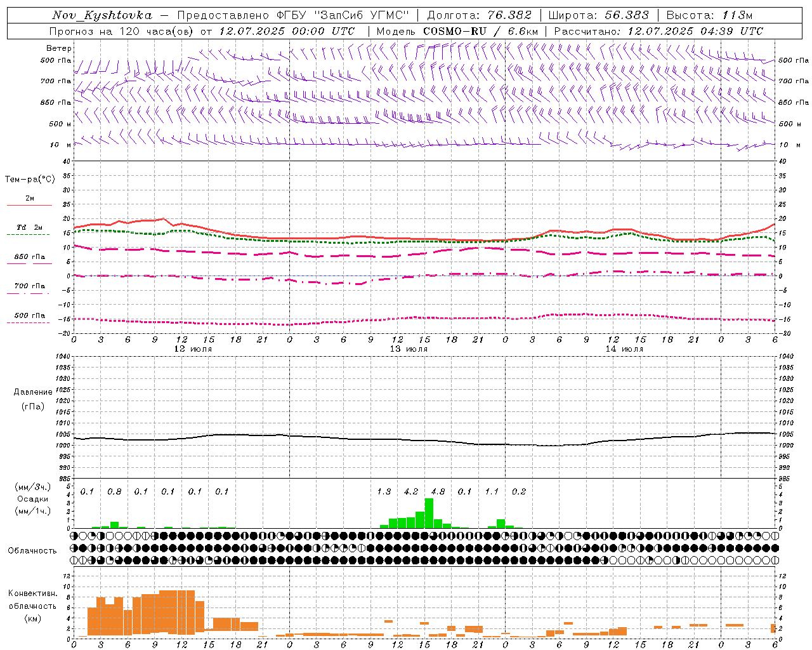This screenshot has width=812, height=650.
Task: Click the Модель COSMO-RU / 6.6км label
Action: pyautogui.click(x=457, y=31)
